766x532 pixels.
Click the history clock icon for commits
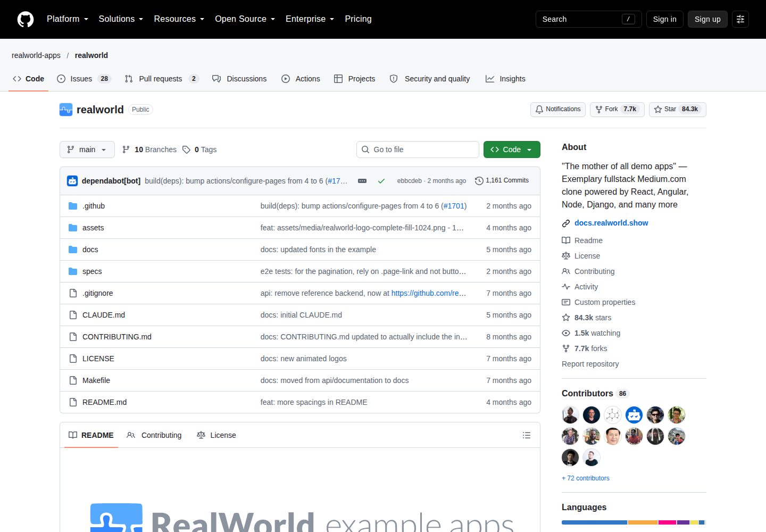pyautogui.click(x=479, y=181)
